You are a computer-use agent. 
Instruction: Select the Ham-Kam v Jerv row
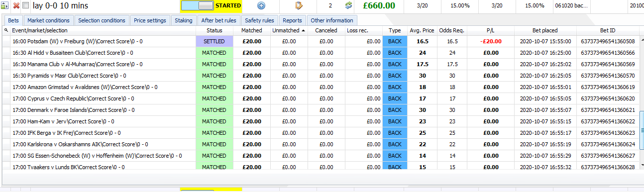coord(321,121)
